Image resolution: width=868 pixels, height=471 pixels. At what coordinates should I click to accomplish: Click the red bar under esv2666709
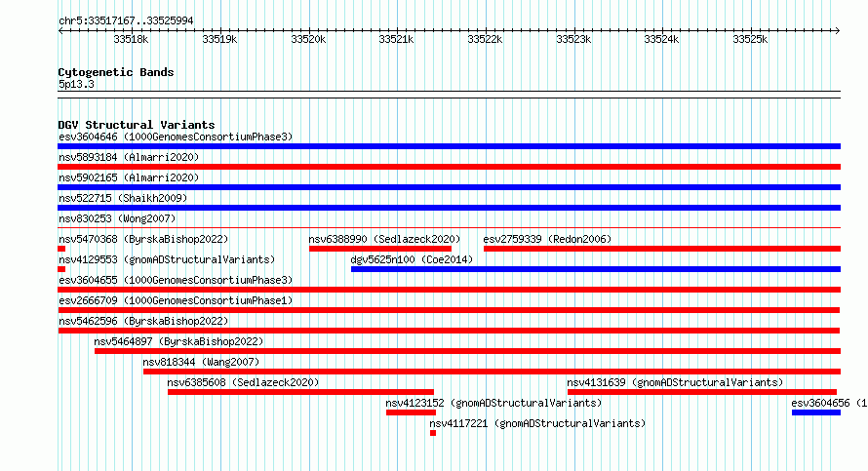[449, 310]
